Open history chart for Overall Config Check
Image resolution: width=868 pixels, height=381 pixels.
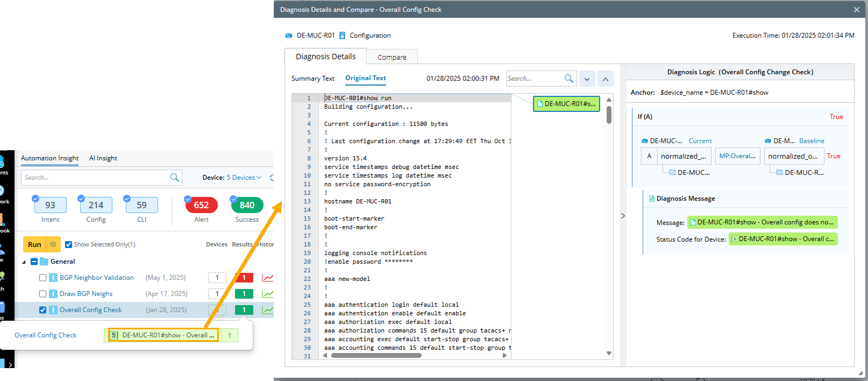[x=267, y=310]
